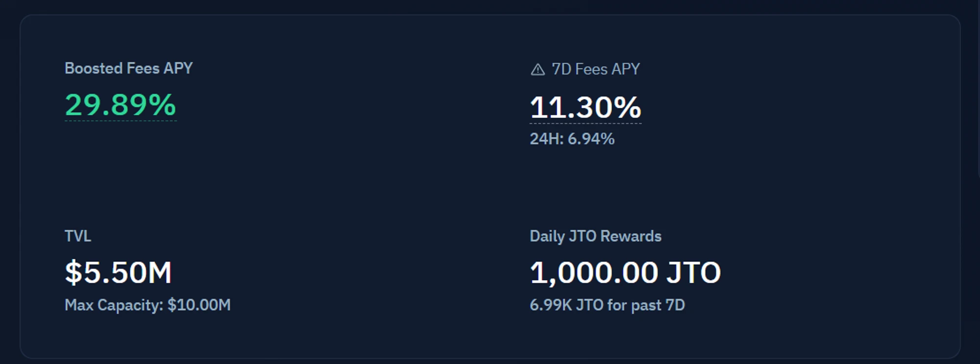
Task: Click the green 29.89% boosted APY value
Action: (120, 104)
